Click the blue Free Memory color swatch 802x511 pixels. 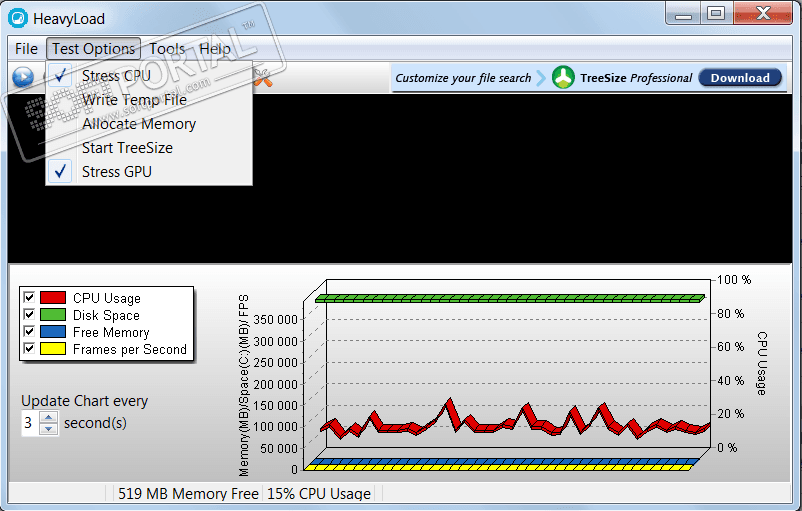[x=53, y=331]
